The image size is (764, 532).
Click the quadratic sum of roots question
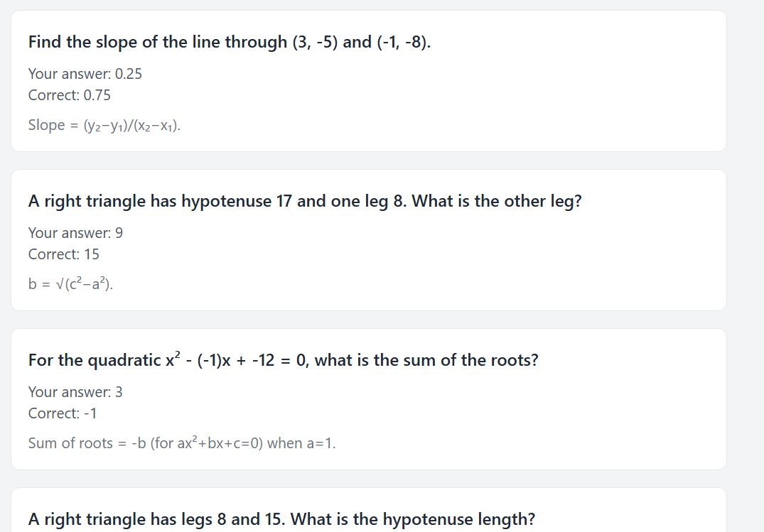point(283,360)
